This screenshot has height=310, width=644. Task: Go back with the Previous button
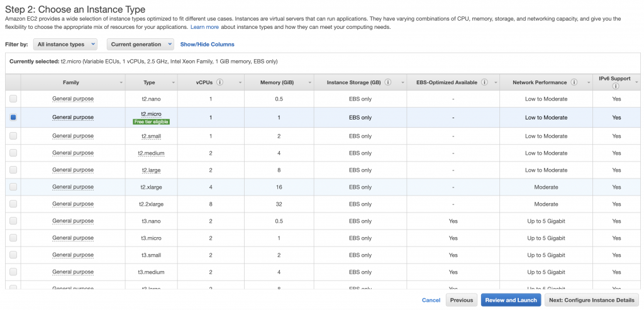(462, 300)
